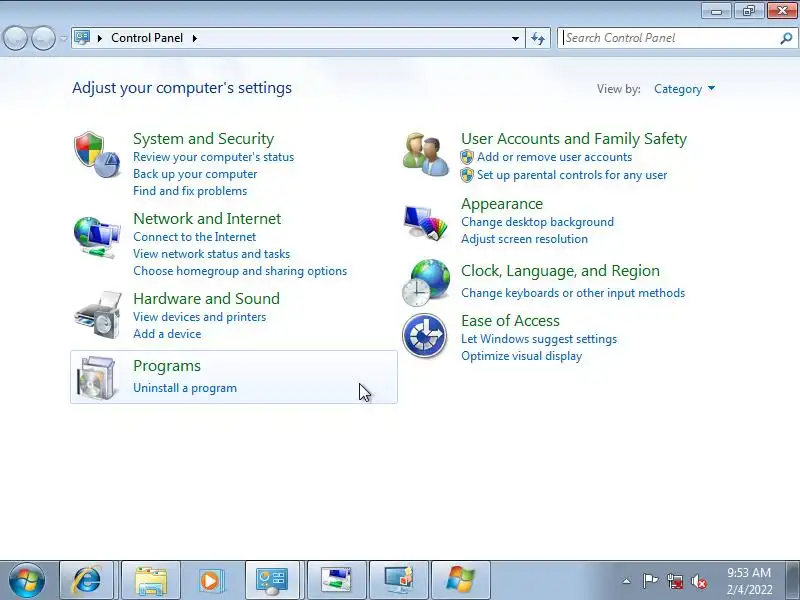Open Network and Internet category
The width and height of the screenshot is (800, 600).
[207, 218]
